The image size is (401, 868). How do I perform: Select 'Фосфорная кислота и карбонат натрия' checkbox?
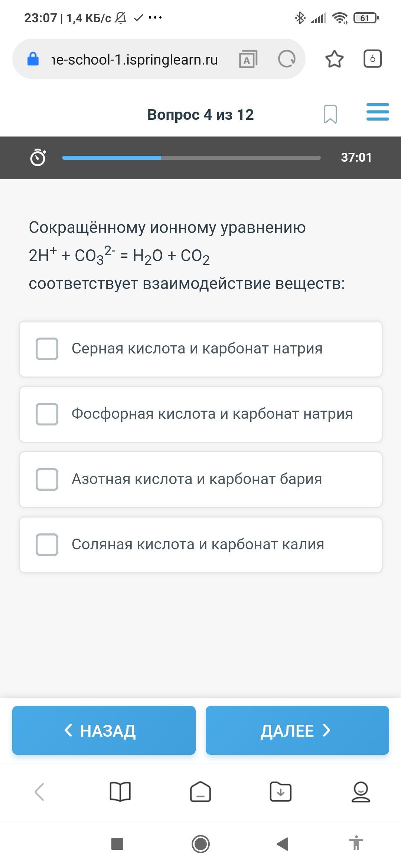47,414
